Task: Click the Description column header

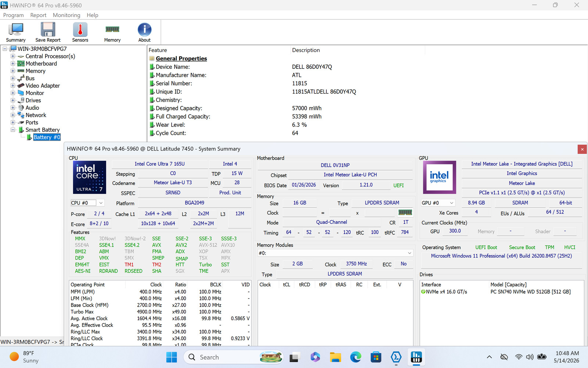Action: pyautogui.click(x=306, y=50)
